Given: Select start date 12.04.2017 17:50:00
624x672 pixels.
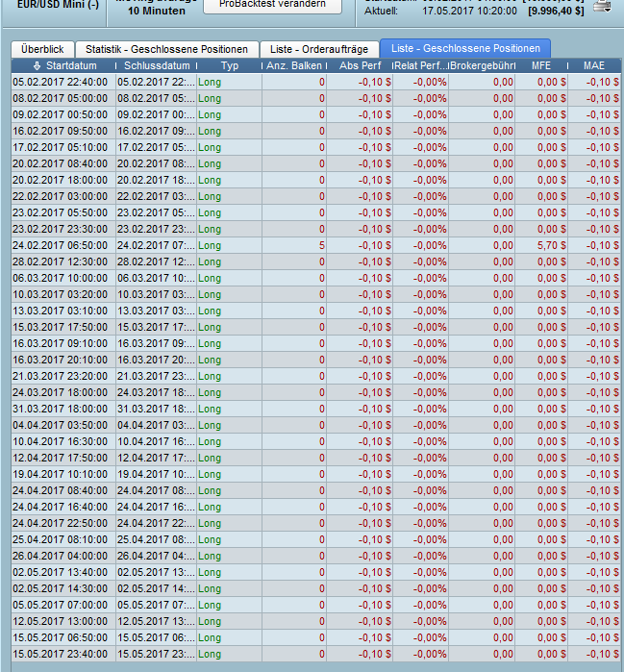Looking at the screenshot, I should click(60, 459).
